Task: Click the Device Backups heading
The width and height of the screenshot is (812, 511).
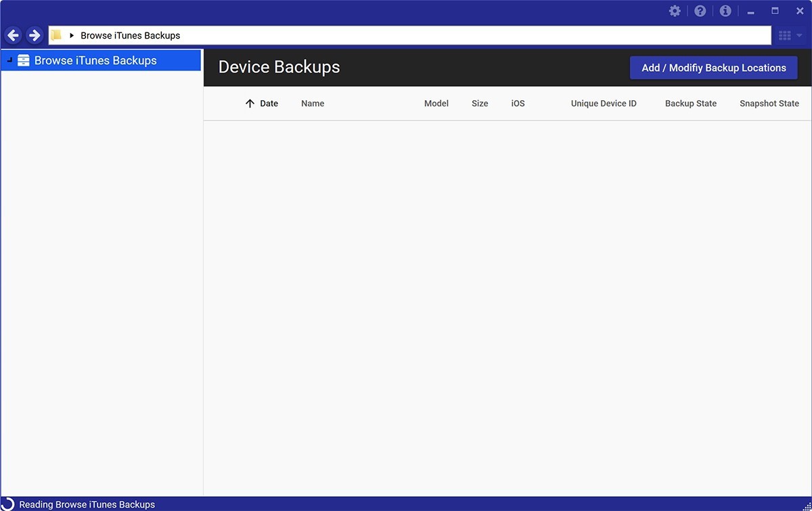Action: tap(279, 67)
